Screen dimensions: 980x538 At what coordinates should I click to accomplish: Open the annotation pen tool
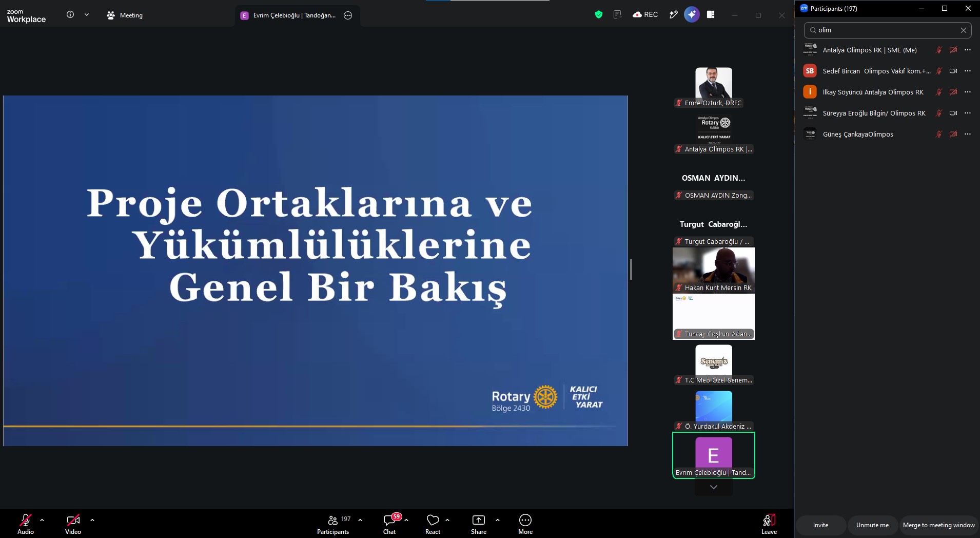click(673, 15)
